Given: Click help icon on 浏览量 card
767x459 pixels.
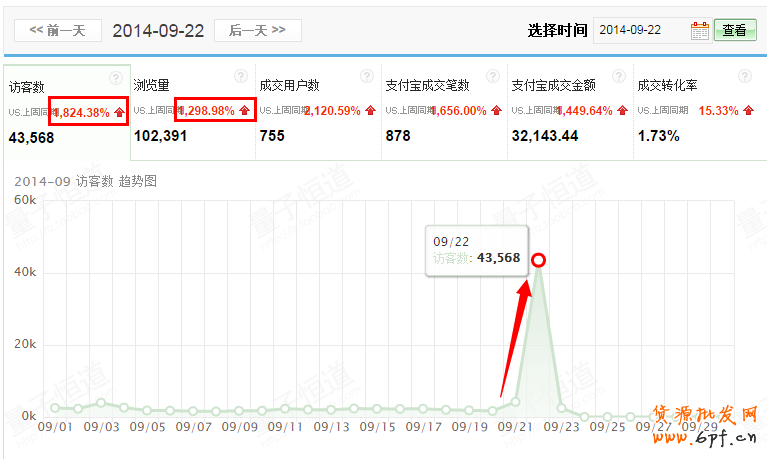Looking at the screenshot, I should point(241,77).
